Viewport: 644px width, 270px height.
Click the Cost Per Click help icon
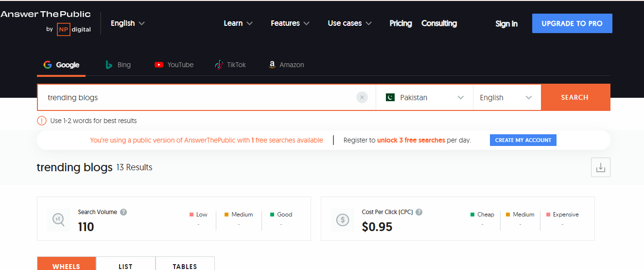click(419, 212)
